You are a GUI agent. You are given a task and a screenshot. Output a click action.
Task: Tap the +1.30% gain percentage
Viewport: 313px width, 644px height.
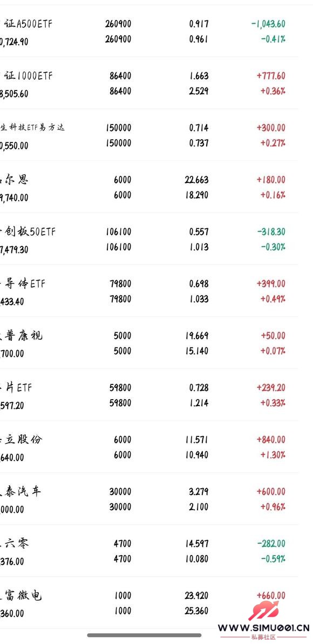273,455
